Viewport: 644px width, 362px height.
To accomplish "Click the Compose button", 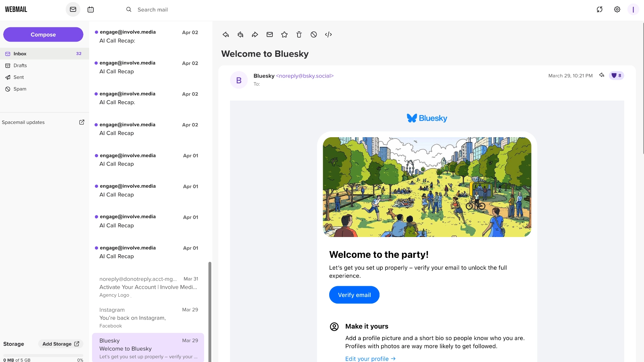I will tap(43, 34).
